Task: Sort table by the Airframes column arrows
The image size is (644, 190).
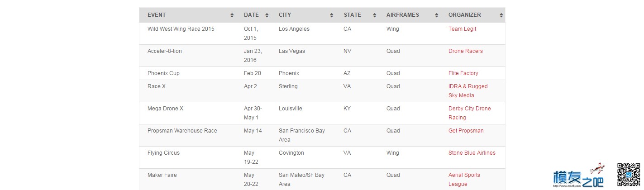Action: point(437,15)
